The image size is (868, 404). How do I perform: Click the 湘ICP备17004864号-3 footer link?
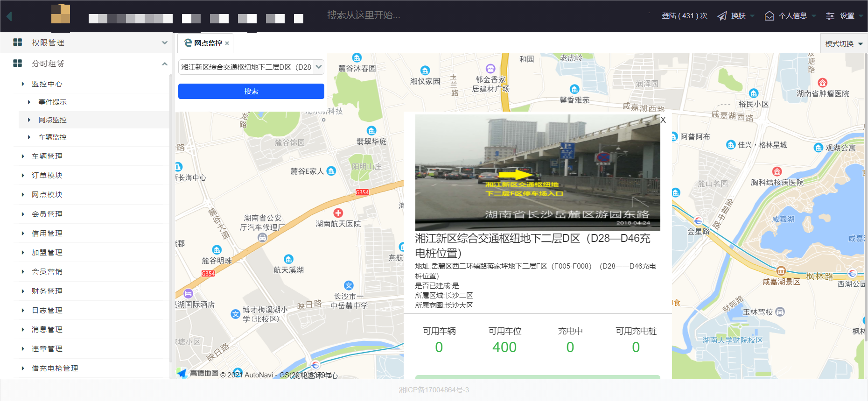pos(434,390)
